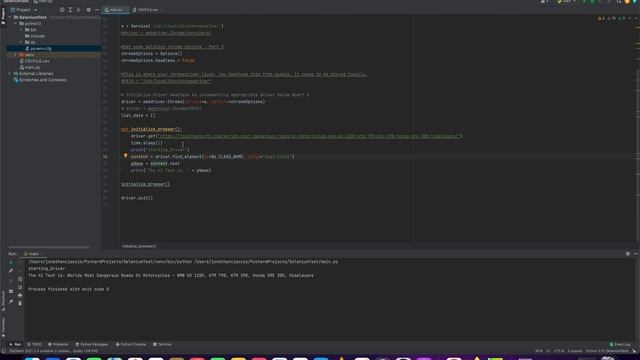
Task: Click the intention lightbulb in the editor gutter
Action: (125, 156)
